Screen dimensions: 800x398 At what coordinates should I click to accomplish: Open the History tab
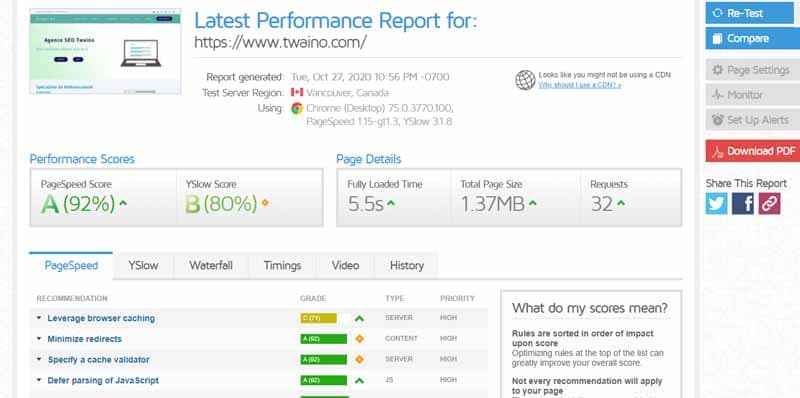click(407, 265)
